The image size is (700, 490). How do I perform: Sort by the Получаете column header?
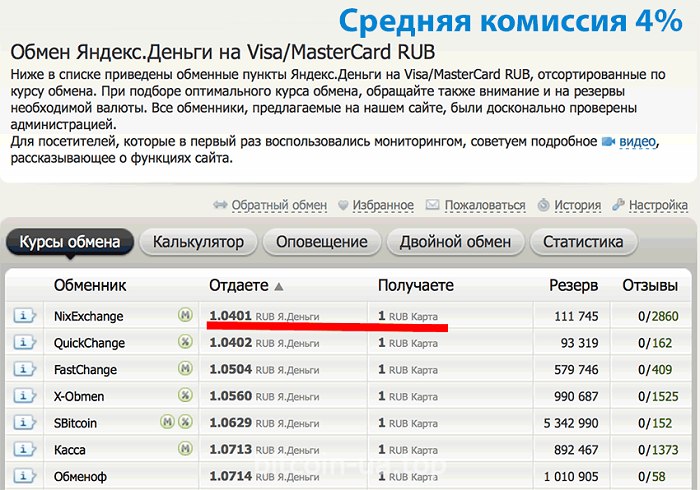point(416,285)
